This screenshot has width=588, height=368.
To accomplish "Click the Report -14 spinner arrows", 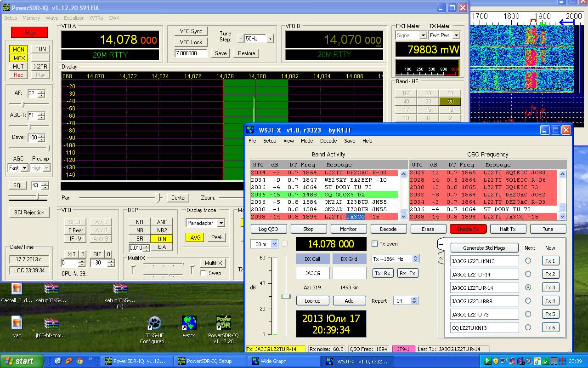I will [x=414, y=300].
